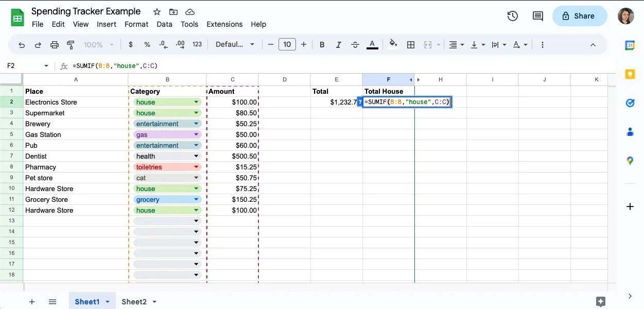Open the category dropdown for Gas Station
The height and width of the screenshot is (309, 644).
point(195,134)
